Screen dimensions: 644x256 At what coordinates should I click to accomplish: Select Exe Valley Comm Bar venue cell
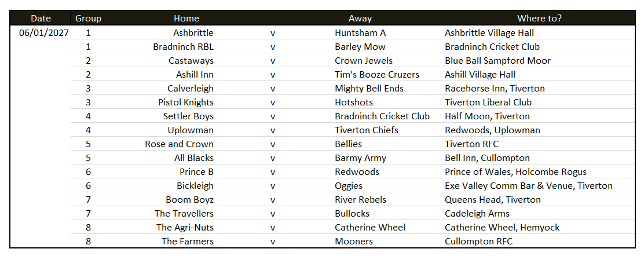[x=529, y=186]
